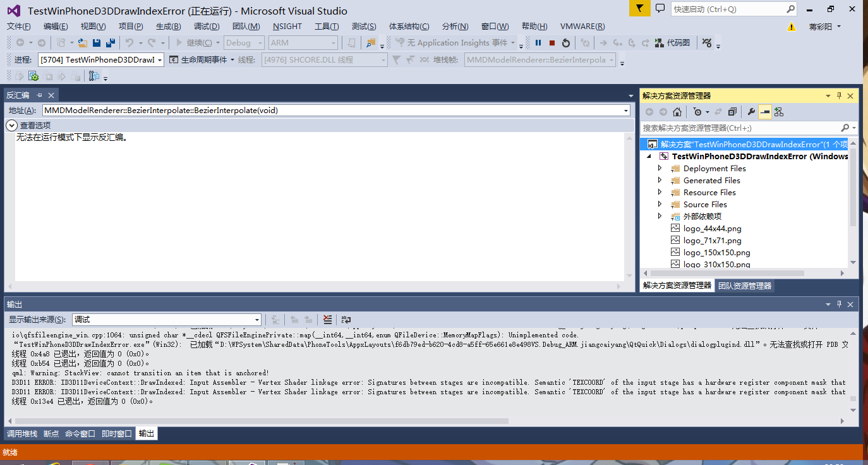This screenshot has height=465, width=868.
Task: Toggle word wrap in the Output window
Action: click(x=346, y=320)
